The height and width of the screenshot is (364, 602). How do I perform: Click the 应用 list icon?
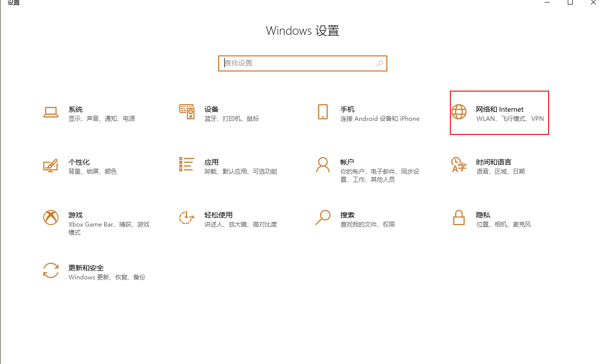[x=187, y=164]
